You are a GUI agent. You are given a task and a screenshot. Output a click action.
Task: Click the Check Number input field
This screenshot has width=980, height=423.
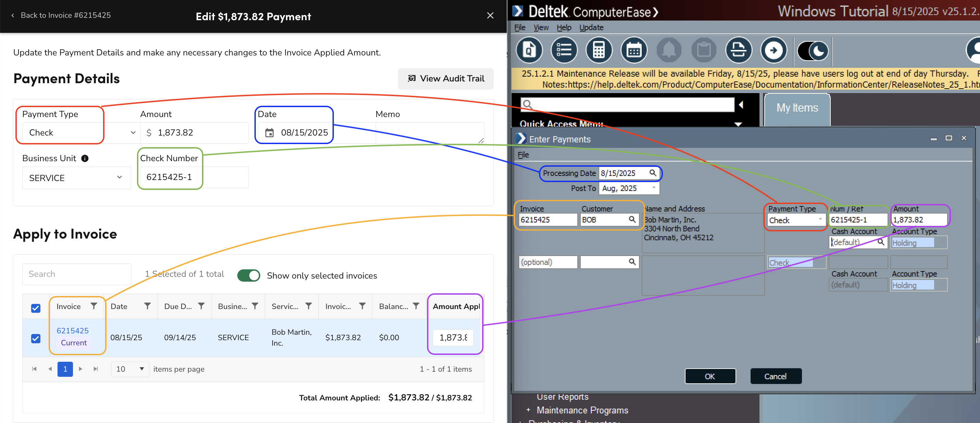tap(194, 177)
